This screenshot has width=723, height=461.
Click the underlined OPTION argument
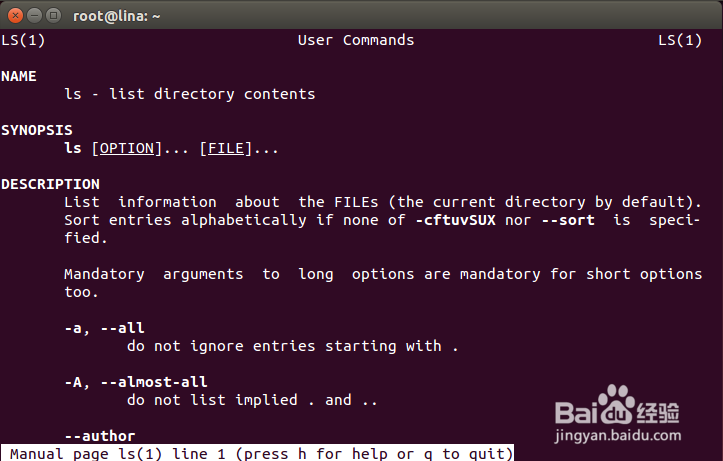pyautogui.click(x=127, y=148)
